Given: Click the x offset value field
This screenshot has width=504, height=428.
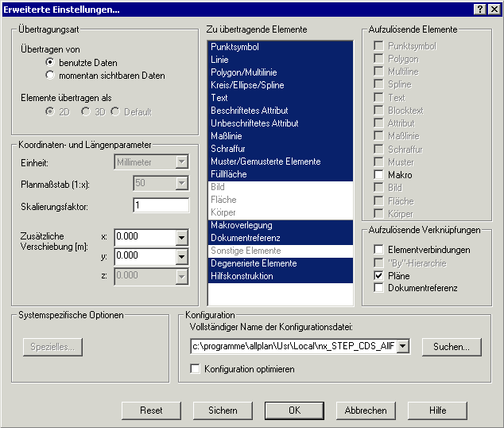Looking at the screenshot, I should pyautogui.click(x=145, y=238).
